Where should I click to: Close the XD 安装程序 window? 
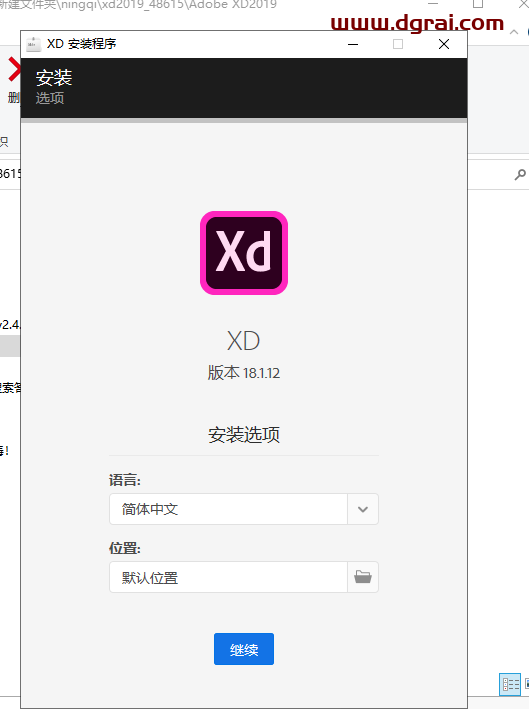pyautogui.click(x=444, y=44)
